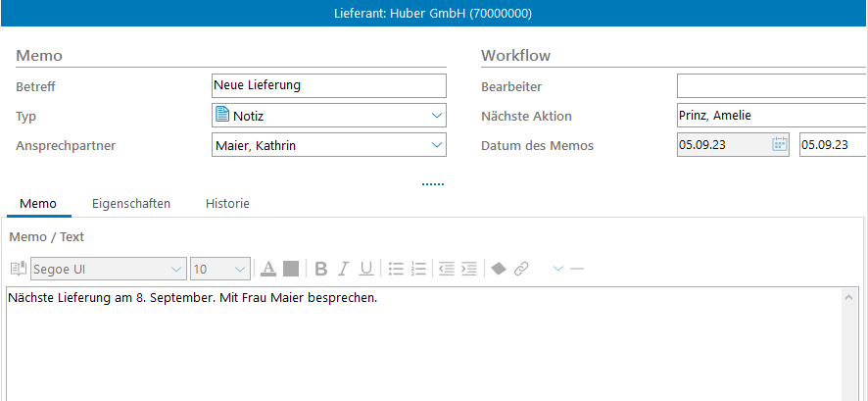Switch to the Eigenschaften tab
The height and width of the screenshot is (401, 868).
131,204
